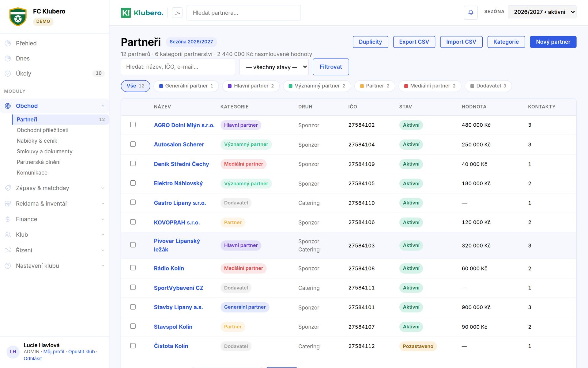This screenshot has width=588, height=368.
Task: Click the Úkoly checkmark icon
Action: [x=8, y=74]
